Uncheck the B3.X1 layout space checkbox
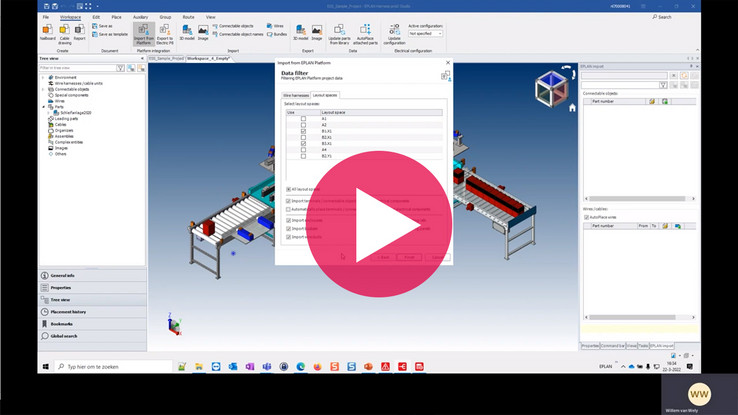The width and height of the screenshot is (738, 415). click(x=303, y=144)
